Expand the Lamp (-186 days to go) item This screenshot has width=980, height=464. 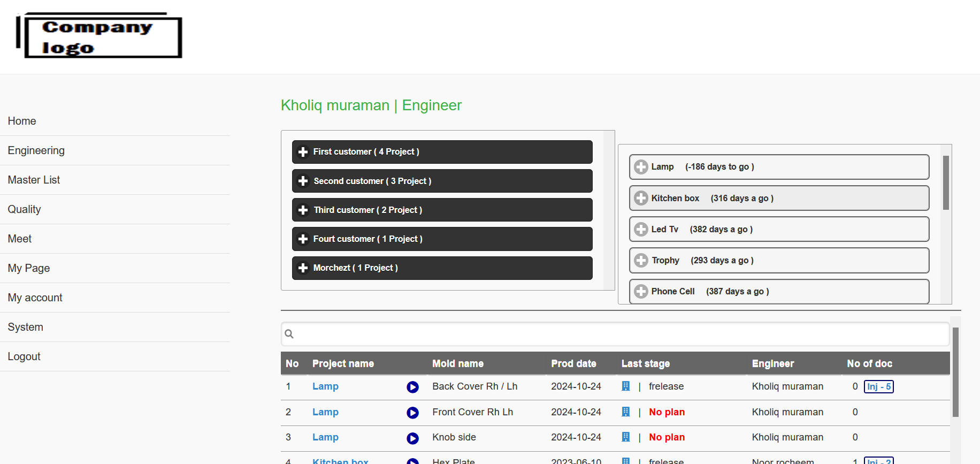tap(779, 167)
